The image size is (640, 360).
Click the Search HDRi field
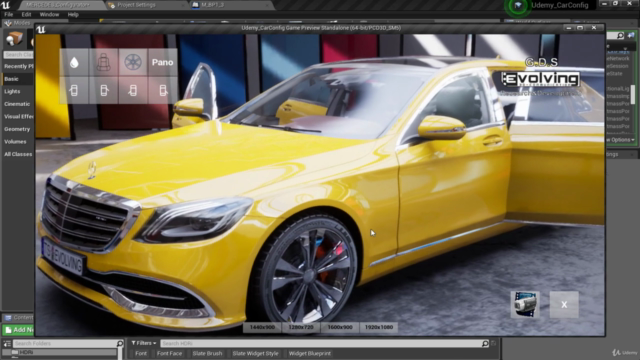(320, 344)
